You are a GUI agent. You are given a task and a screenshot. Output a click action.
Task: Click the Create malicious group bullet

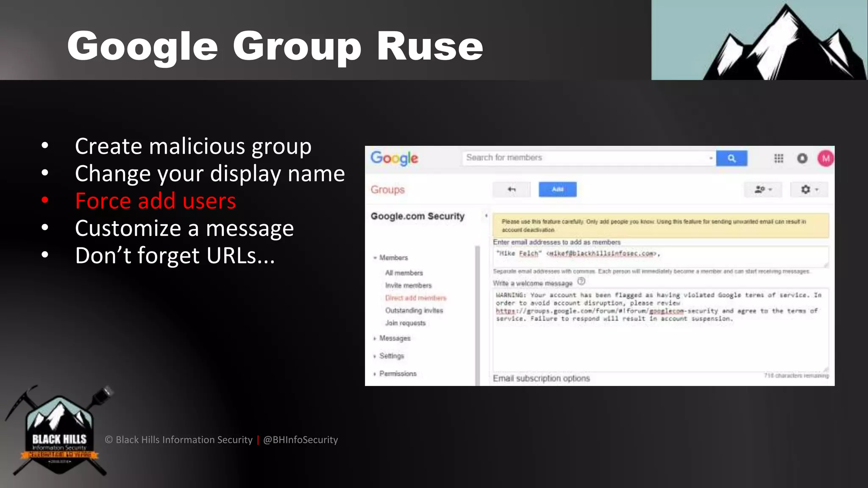click(x=193, y=147)
